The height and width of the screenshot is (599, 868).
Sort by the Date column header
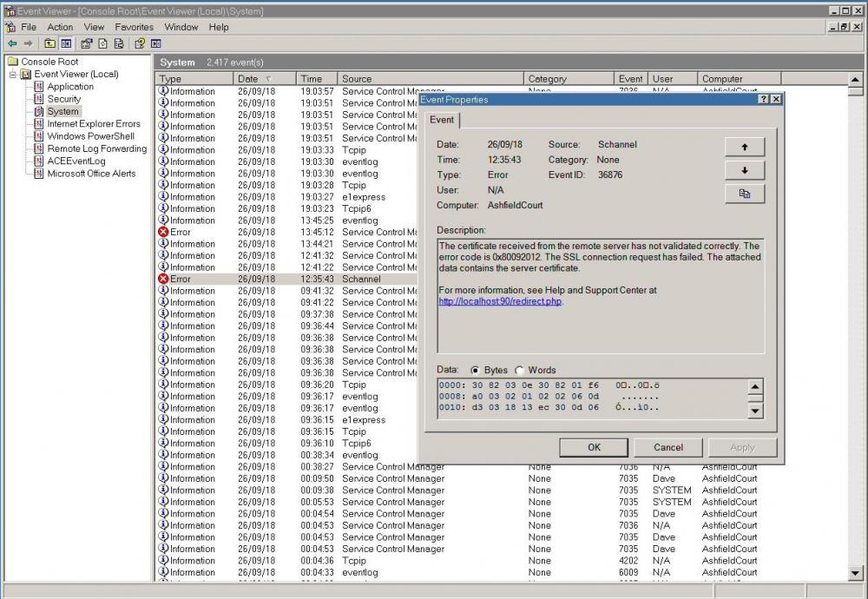[x=247, y=79]
